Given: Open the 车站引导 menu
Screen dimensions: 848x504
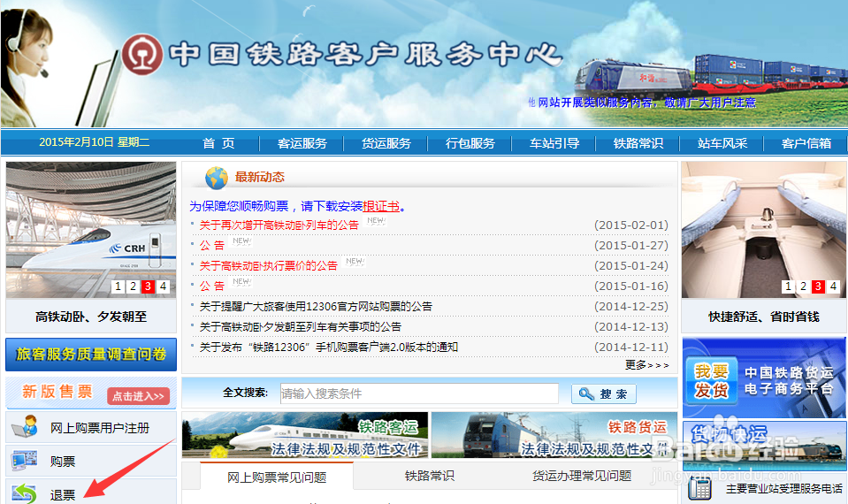Looking at the screenshot, I should coord(554,143).
